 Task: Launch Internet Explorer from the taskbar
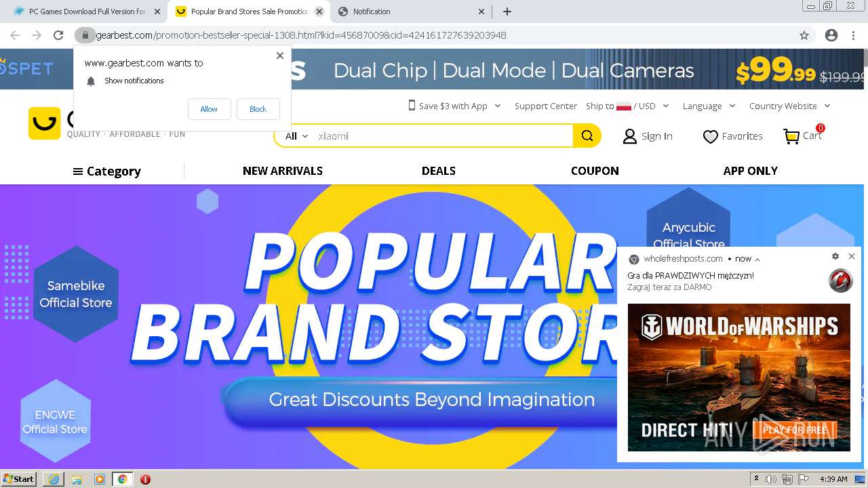click(54, 479)
